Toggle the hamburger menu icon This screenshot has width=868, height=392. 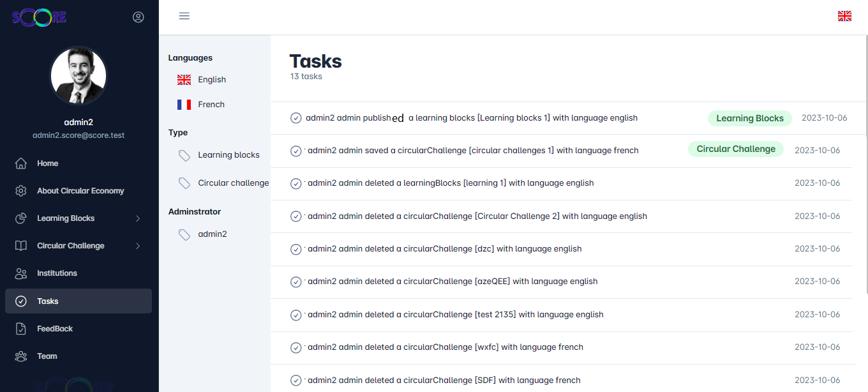tap(184, 16)
